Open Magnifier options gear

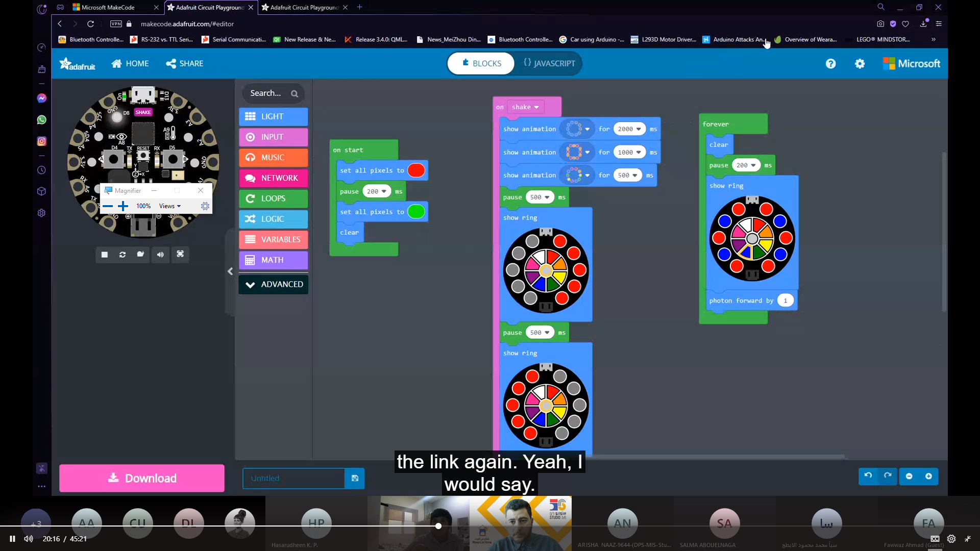[x=205, y=206]
